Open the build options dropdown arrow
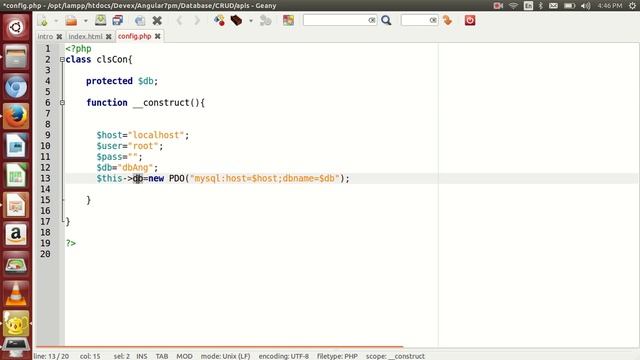Image resolution: width=640 pixels, height=360 pixels. coord(251,20)
